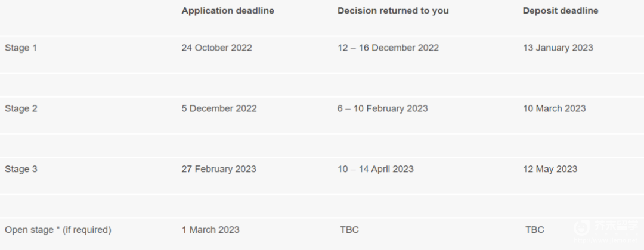Viewport: 644px width, 250px height.
Task: Click the 5 December 2022 deadline cell
Action: click(x=219, y=108)
